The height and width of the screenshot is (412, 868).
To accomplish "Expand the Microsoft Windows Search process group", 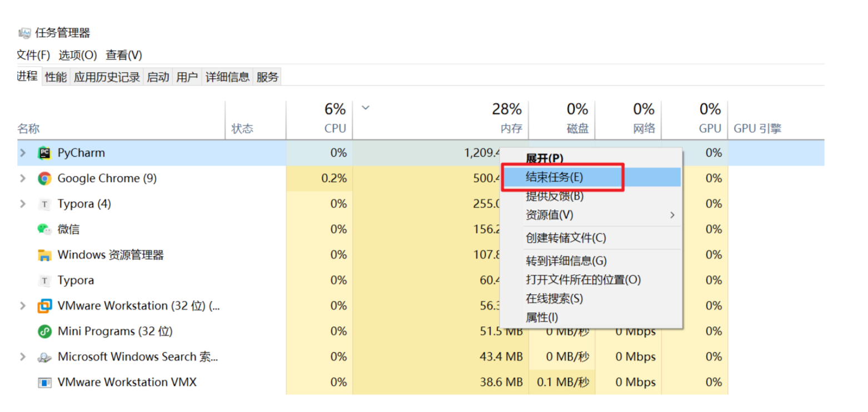I will 23,357.
